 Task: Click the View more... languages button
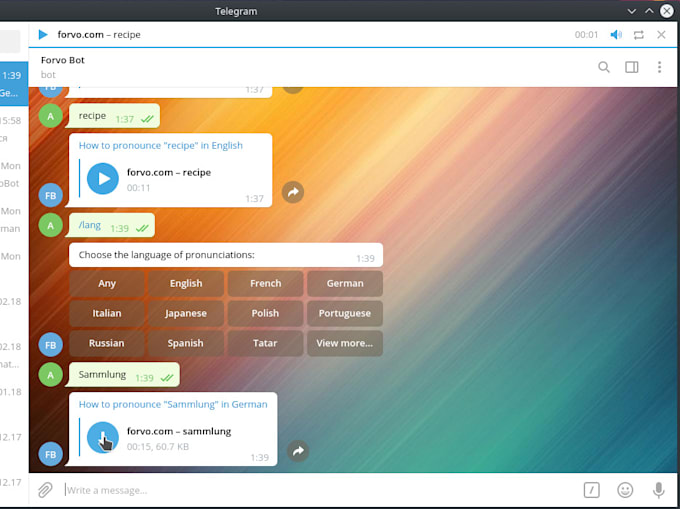pyautogui.click(x=345, y=343)
